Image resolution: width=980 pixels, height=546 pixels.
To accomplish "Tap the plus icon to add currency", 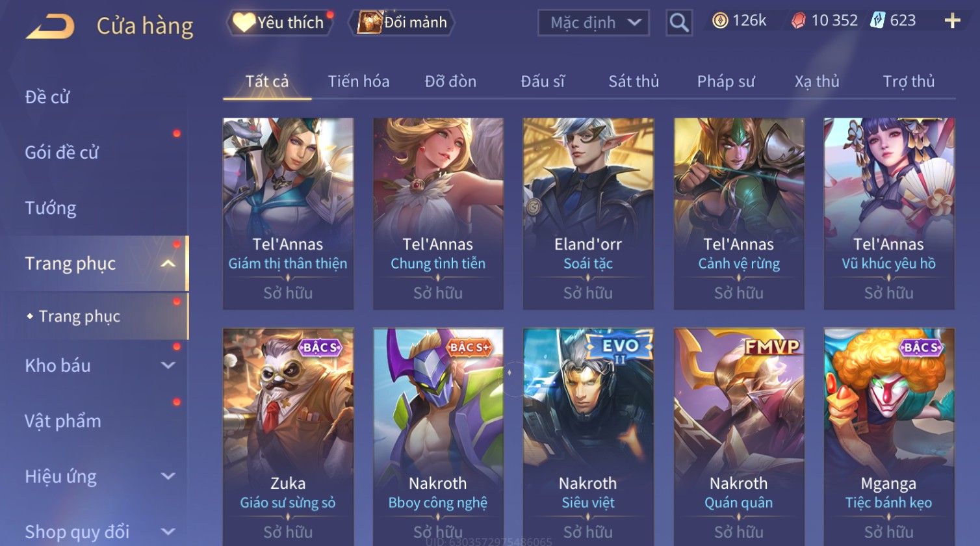I will click(x=952, y=21).
